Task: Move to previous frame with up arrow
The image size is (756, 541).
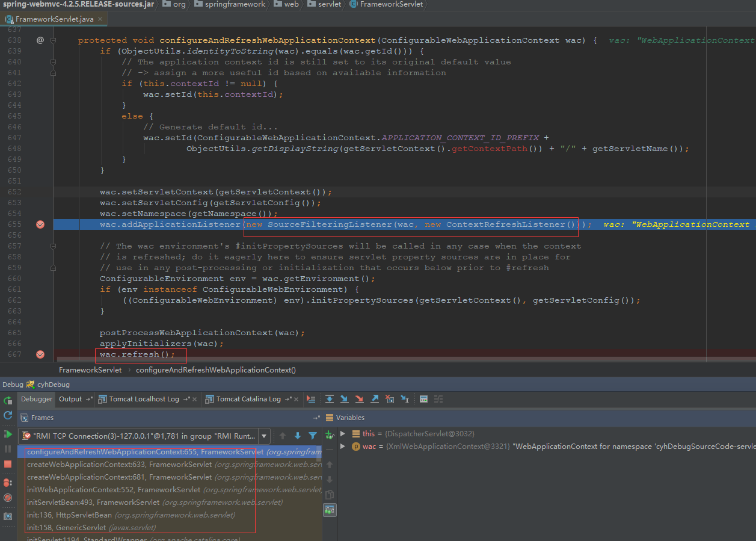Action: tap(283, 436)
